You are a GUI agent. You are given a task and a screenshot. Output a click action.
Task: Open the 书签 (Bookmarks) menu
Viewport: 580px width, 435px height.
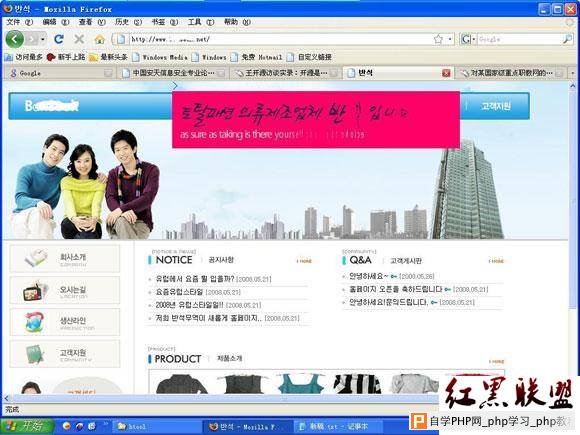[165, 22]
